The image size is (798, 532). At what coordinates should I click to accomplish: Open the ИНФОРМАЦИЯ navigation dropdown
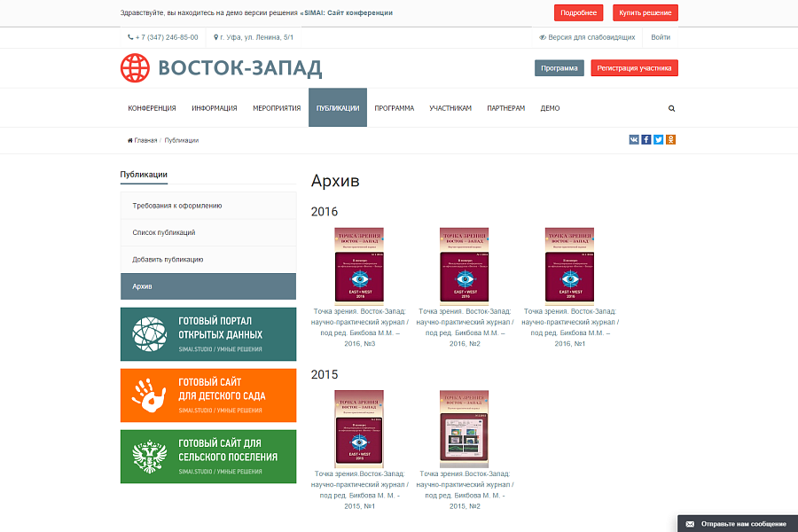(214, 107)
